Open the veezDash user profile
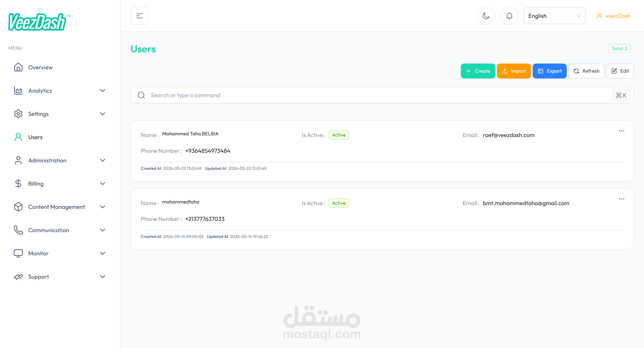This screenshot has height=348, width=644. click(x=613, y=16)
